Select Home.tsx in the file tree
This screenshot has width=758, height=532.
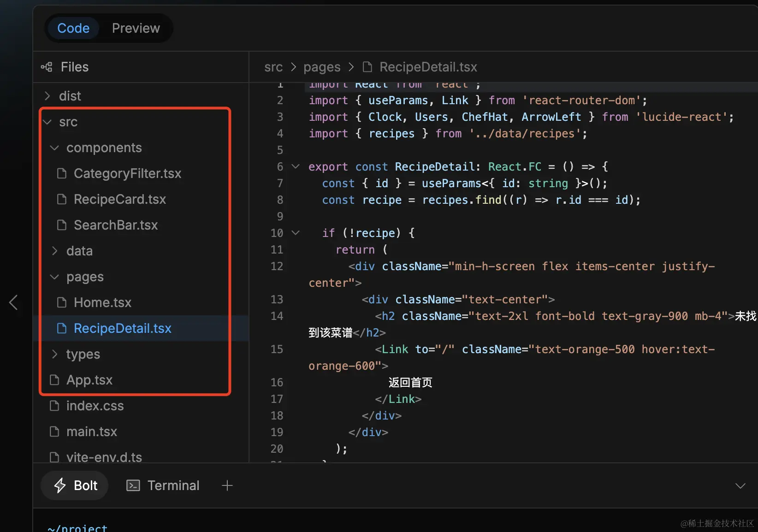[102, 302]
